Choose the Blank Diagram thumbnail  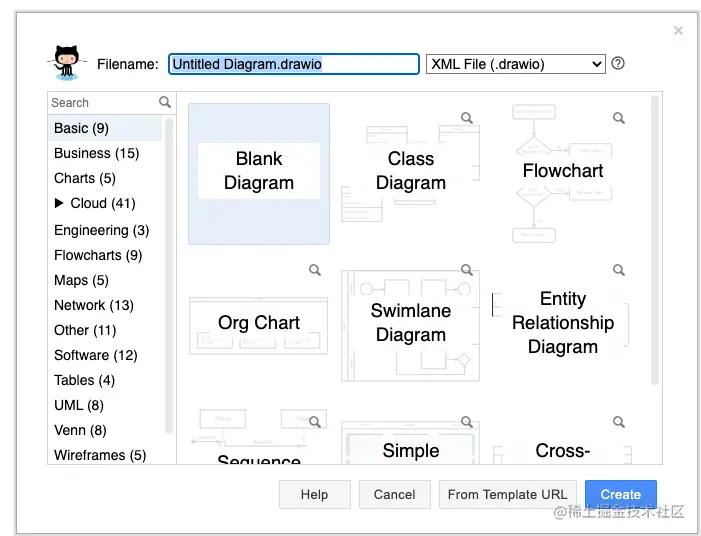point(259,173)
